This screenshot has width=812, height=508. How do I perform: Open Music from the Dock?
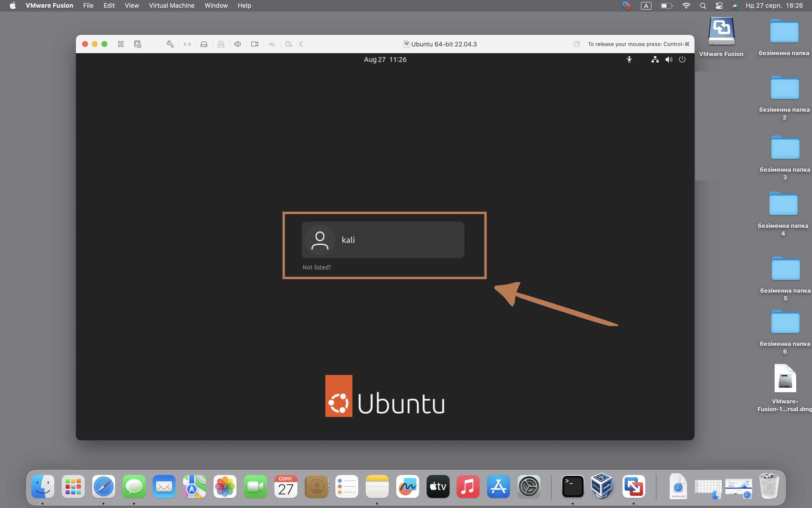coord(468,486)
